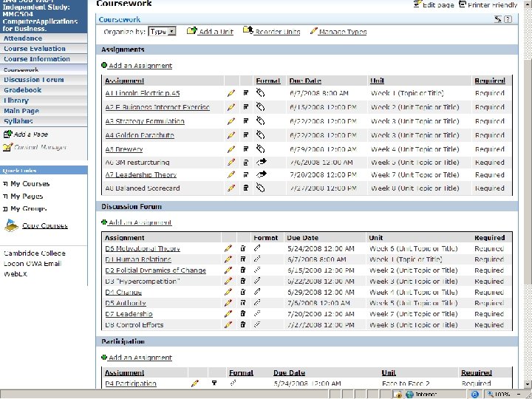The height and width of the screenshot is (399, 532).
Task: Click the Add a Page icon
Action: pos(7,134)
